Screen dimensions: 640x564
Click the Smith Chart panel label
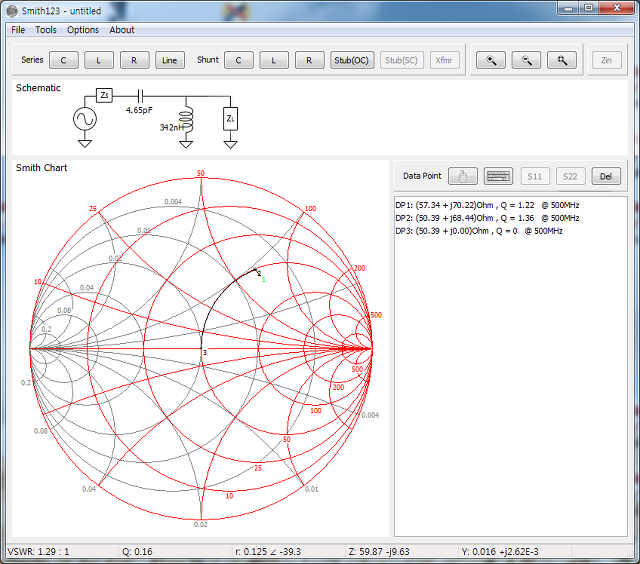click(41, 168)
